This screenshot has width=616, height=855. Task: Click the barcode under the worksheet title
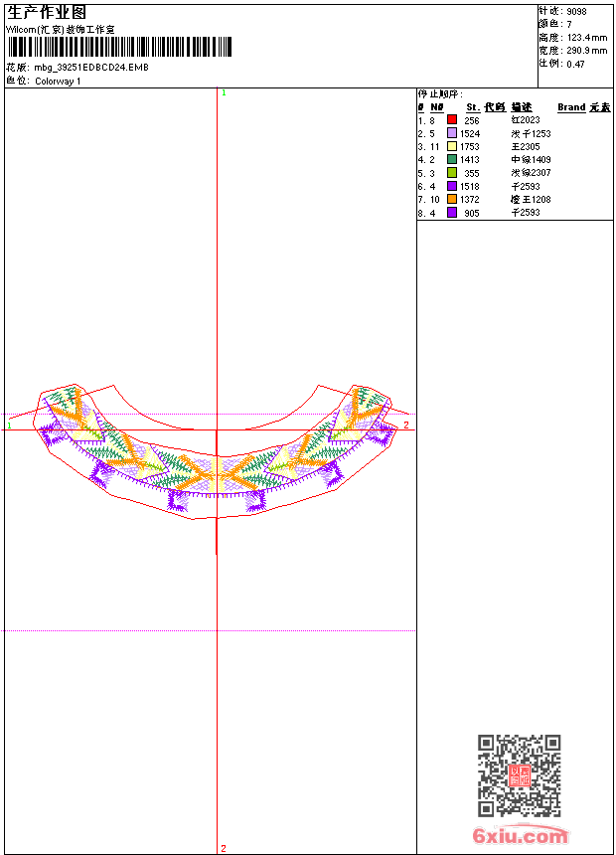click(x=119, y=47)
